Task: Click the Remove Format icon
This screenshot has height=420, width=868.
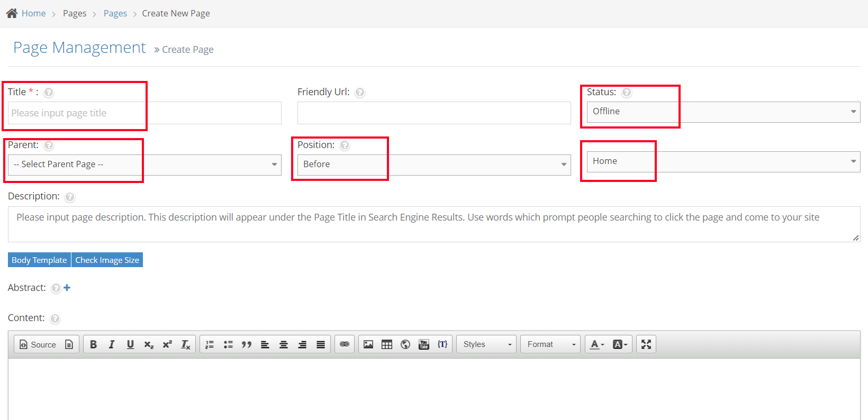Action: [x=186, y=344]
